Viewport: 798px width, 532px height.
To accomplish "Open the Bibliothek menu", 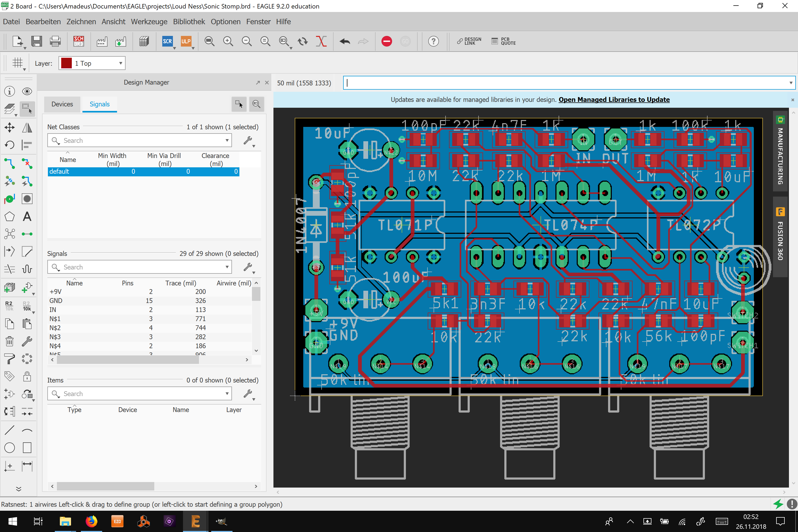I will pyautogui.click(x=189, y=21).
